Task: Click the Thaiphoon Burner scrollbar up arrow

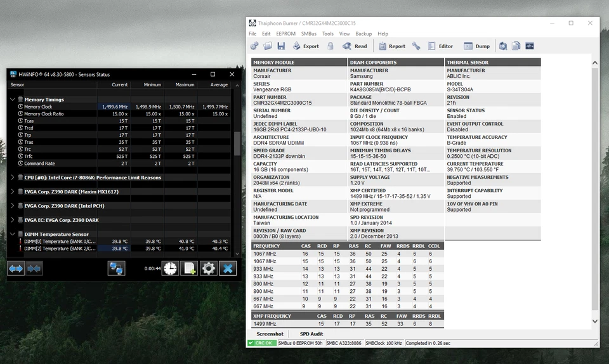Action: tap(594, 63)
